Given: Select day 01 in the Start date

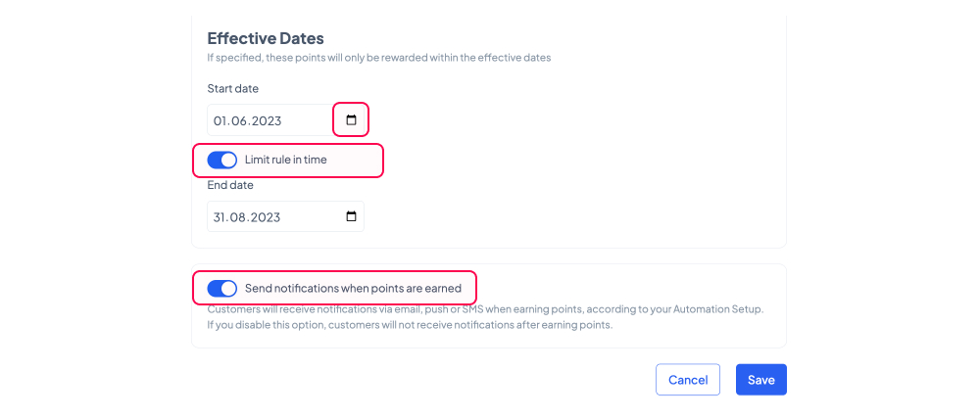Looking at the screenshot, I should (220, 121).
